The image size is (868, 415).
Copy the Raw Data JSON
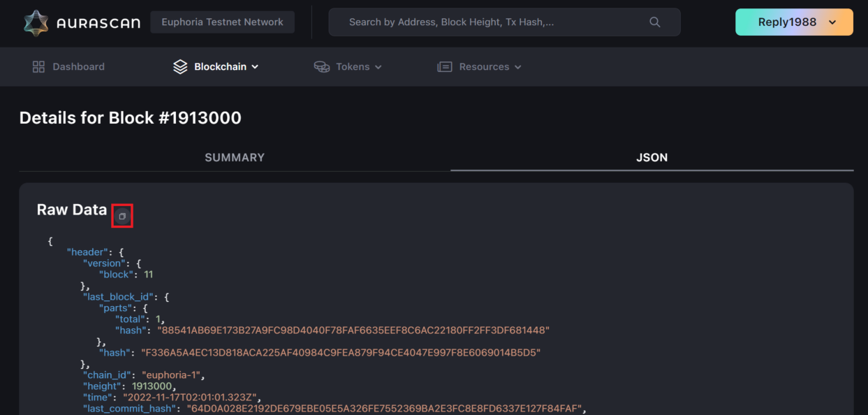(x=122, y=217)
